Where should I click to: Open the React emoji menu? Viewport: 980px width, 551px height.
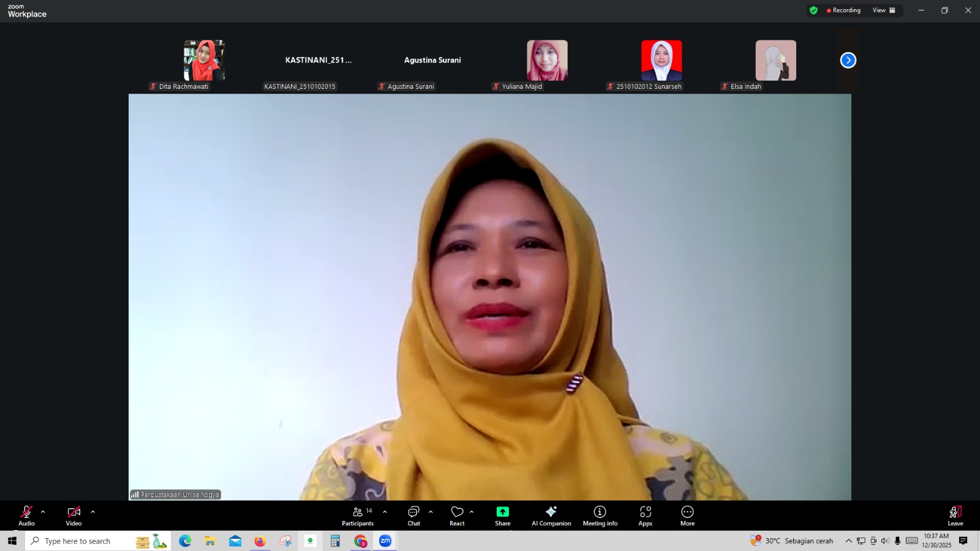click(x=457, y=515)
